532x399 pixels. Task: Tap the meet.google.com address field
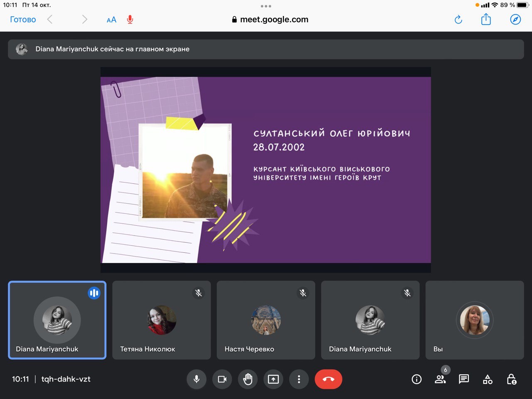point(270,20)
